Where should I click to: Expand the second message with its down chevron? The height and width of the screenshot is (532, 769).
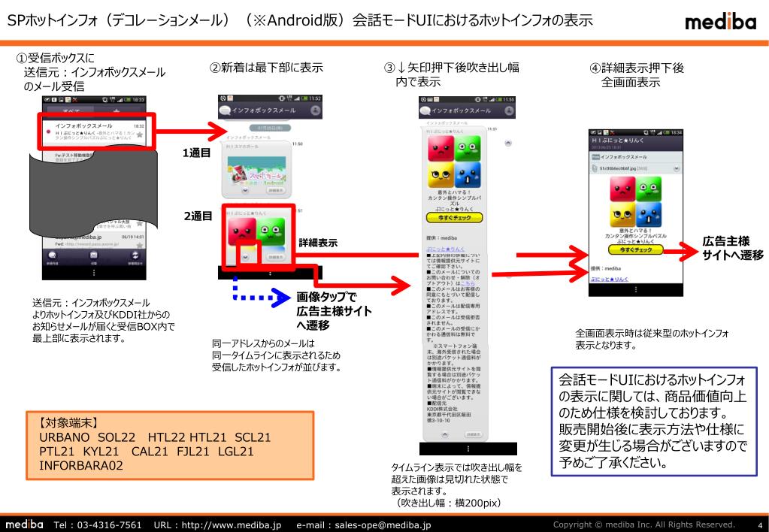[x=247, y=258]
